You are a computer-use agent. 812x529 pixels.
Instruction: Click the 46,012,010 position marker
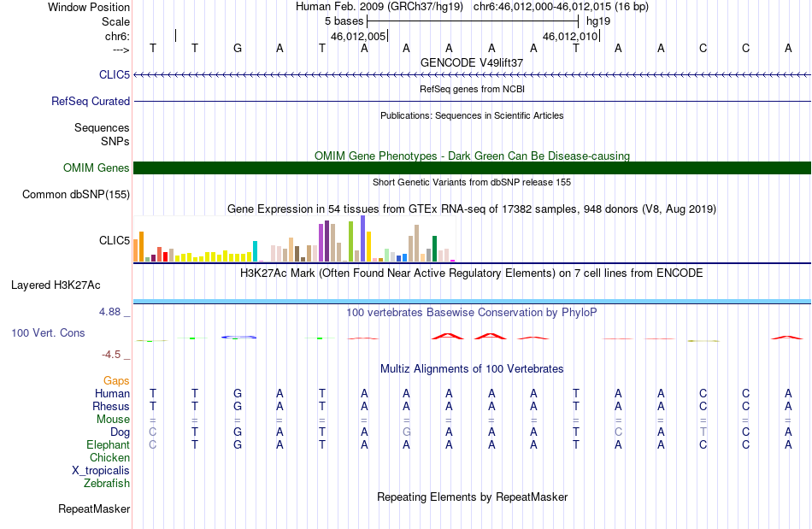(x=570, y=36)
